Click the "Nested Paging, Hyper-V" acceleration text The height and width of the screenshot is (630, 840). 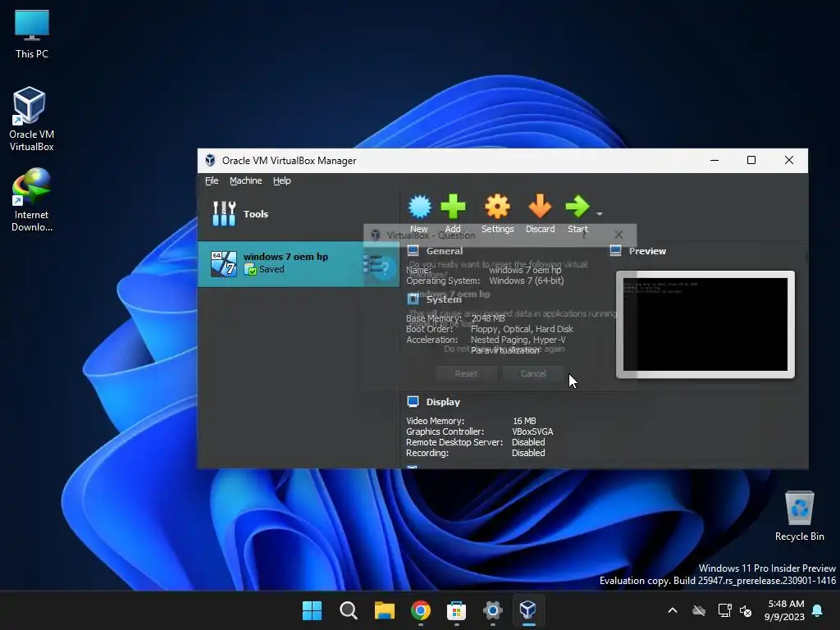pyautogui.click(x=518, y=340)
